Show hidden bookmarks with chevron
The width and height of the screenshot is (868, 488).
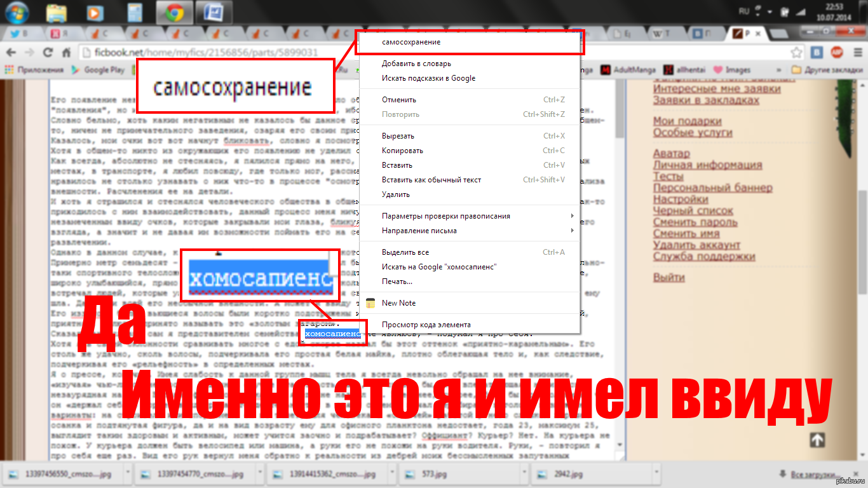coord(780,70)
